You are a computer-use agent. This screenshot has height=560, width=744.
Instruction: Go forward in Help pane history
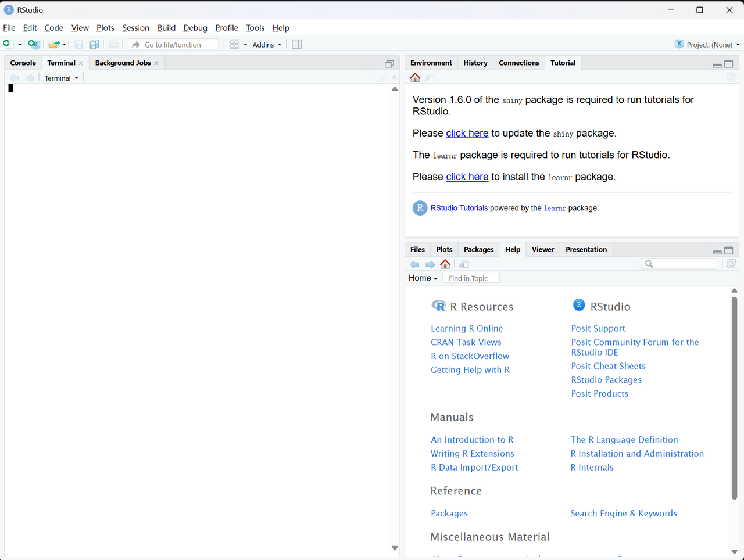430,264
